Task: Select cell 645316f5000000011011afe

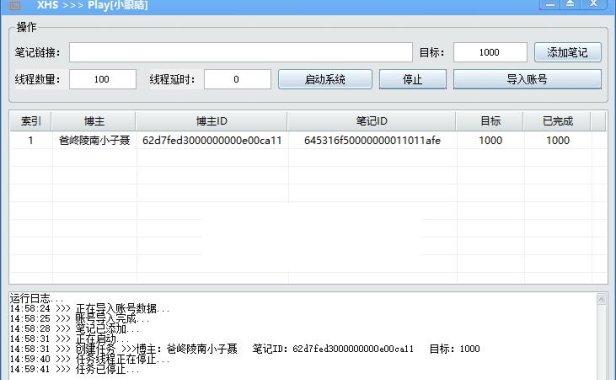Action: (x=372, y=140)
